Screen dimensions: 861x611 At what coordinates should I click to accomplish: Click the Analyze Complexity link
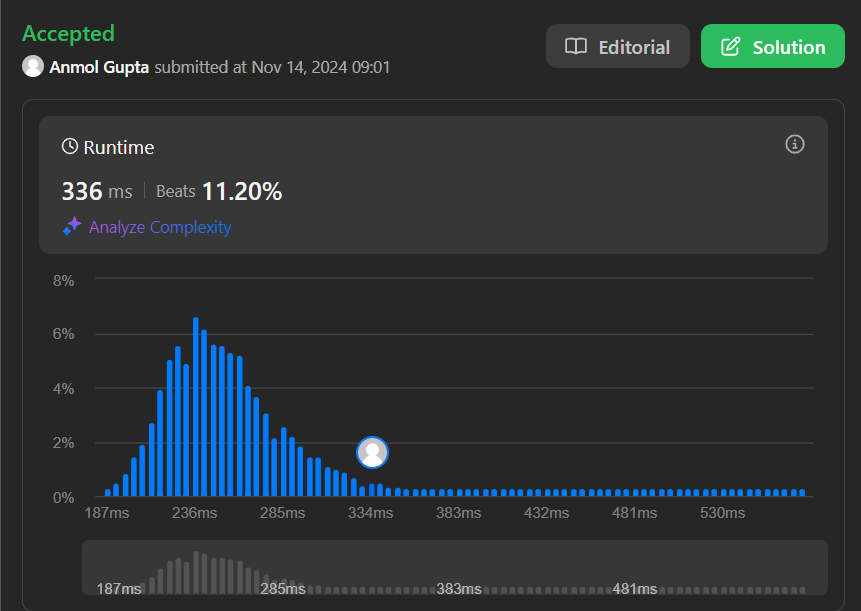click(x=160, y=227)
